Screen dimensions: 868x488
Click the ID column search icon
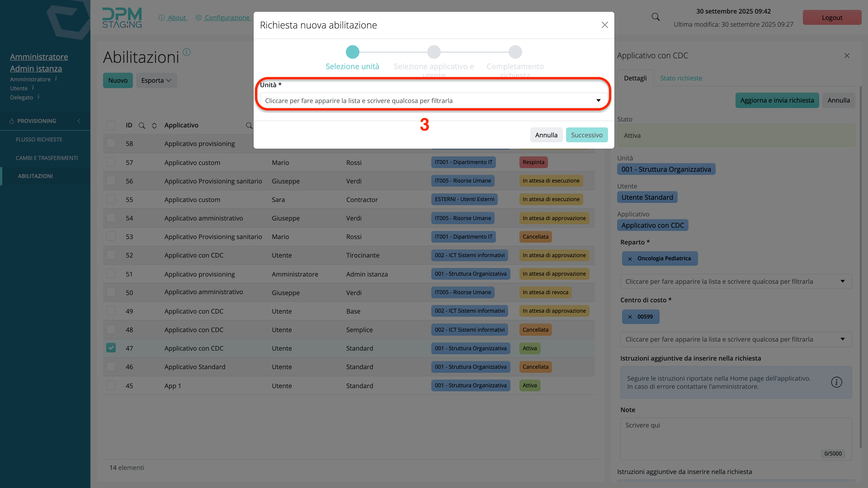coord(142,126)
